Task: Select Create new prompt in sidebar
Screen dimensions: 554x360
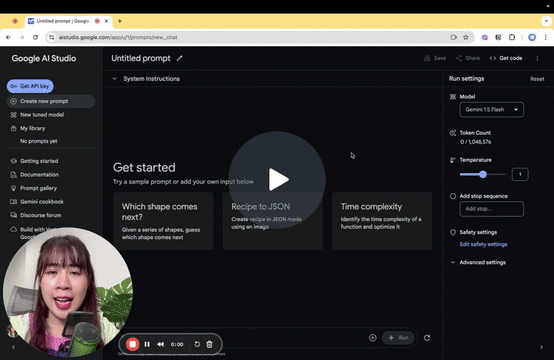Action: coord(51,101)
